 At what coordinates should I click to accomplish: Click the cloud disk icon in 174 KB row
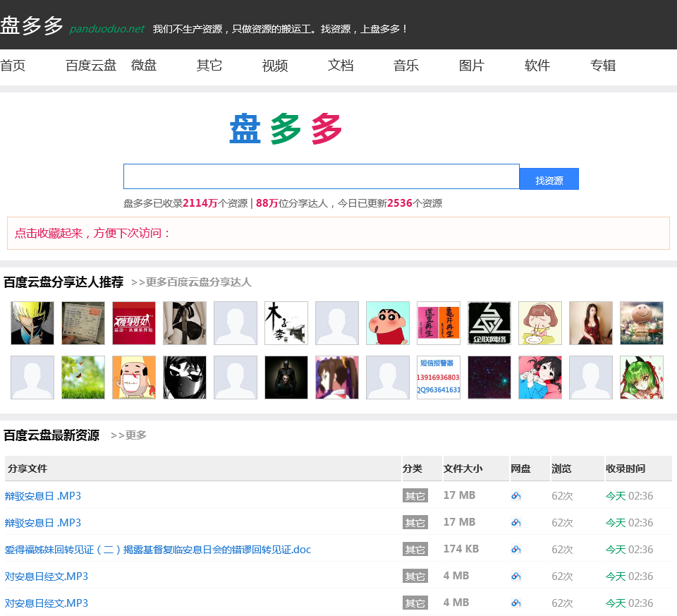click(516, 549)
